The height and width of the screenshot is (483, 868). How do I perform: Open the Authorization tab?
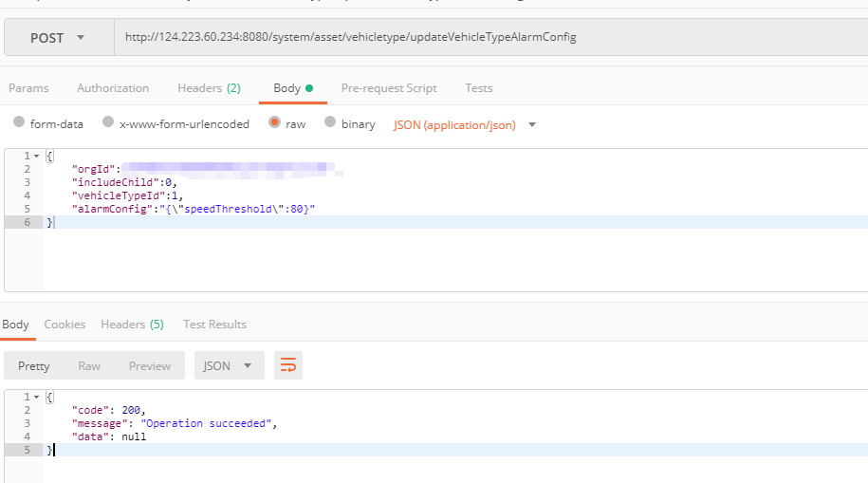(113, 88)
